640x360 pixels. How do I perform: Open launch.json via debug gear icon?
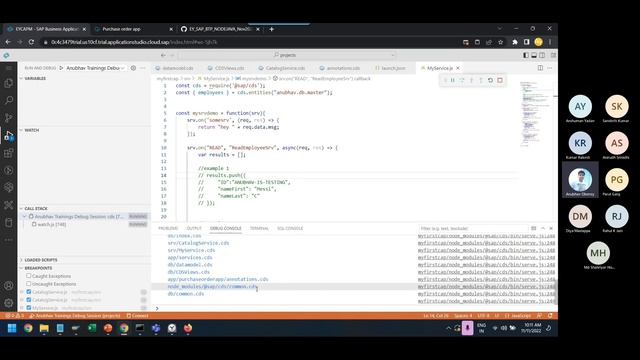(x=133, y=68)
